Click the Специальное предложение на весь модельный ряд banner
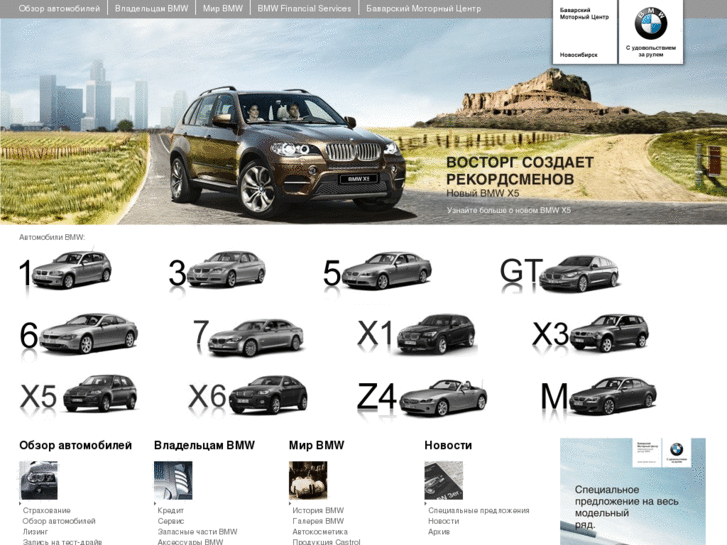 pos(633,492)
